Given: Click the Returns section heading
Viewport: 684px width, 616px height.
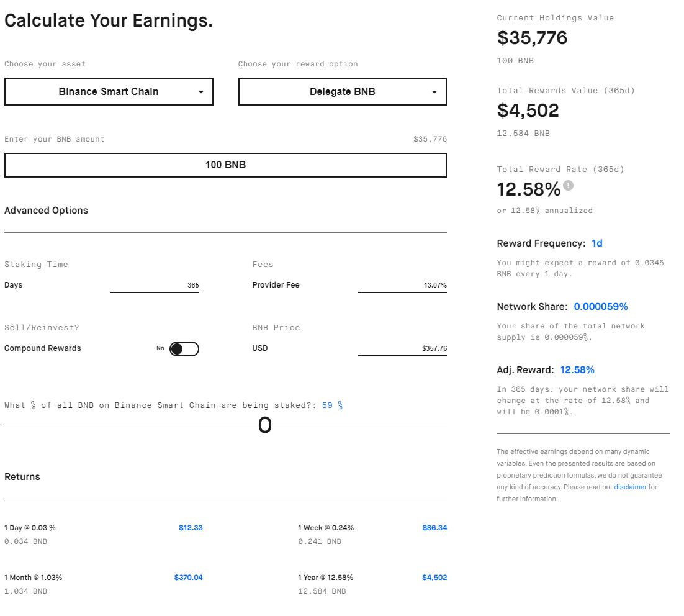Looking at the screenshot, I should coord(22,477).
